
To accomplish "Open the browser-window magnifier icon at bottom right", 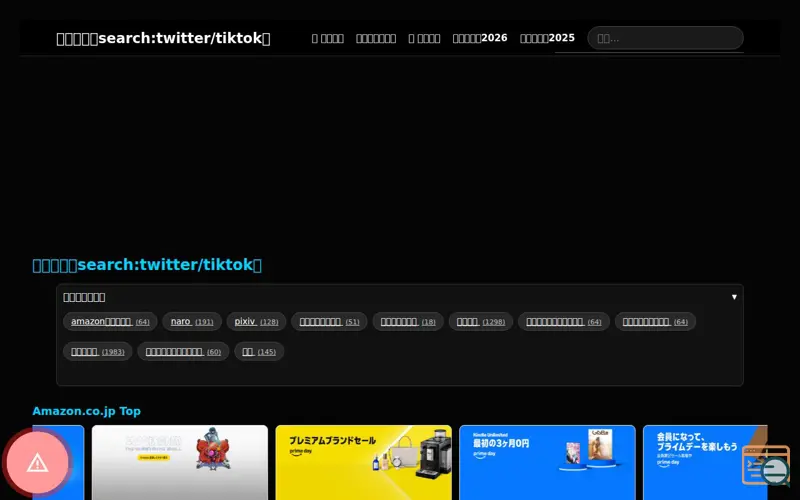I will tap(766, 465).
